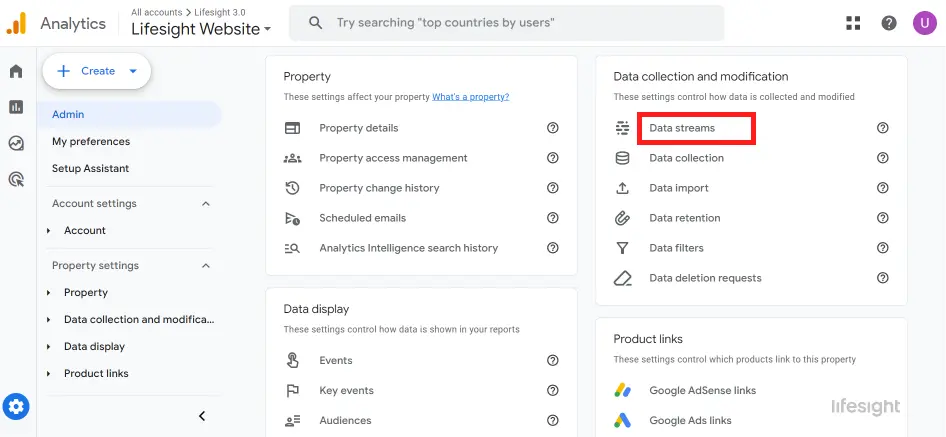Viewport: 946px width, 437px height.
Task: Click the help icon beside Key events
Action: pyautogui.click(x=553, y=391)
